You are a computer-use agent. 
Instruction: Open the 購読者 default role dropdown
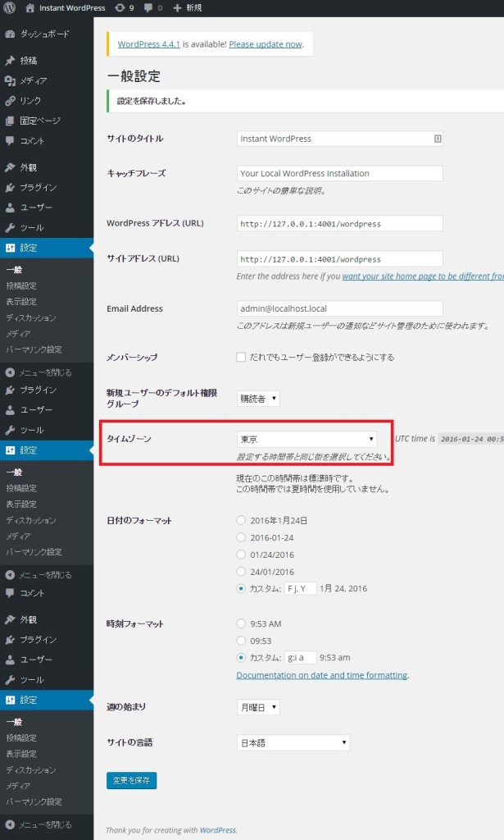tap(258, 399)
